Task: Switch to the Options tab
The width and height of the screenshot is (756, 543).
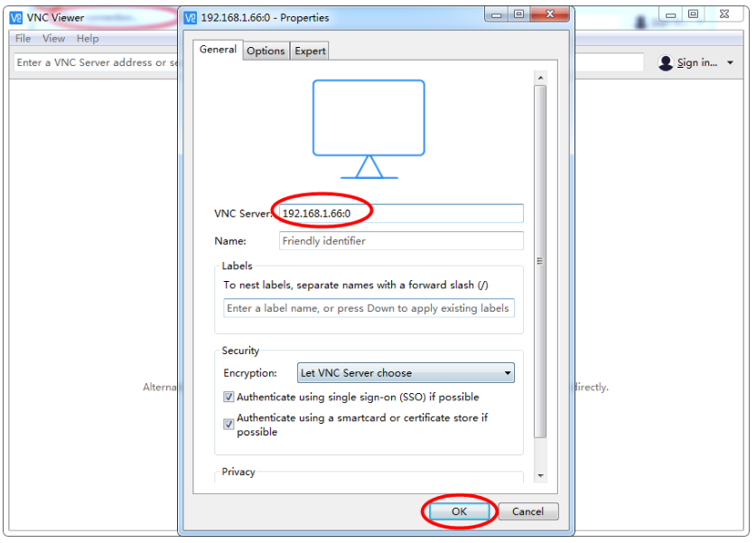Action: coord(266,51)
